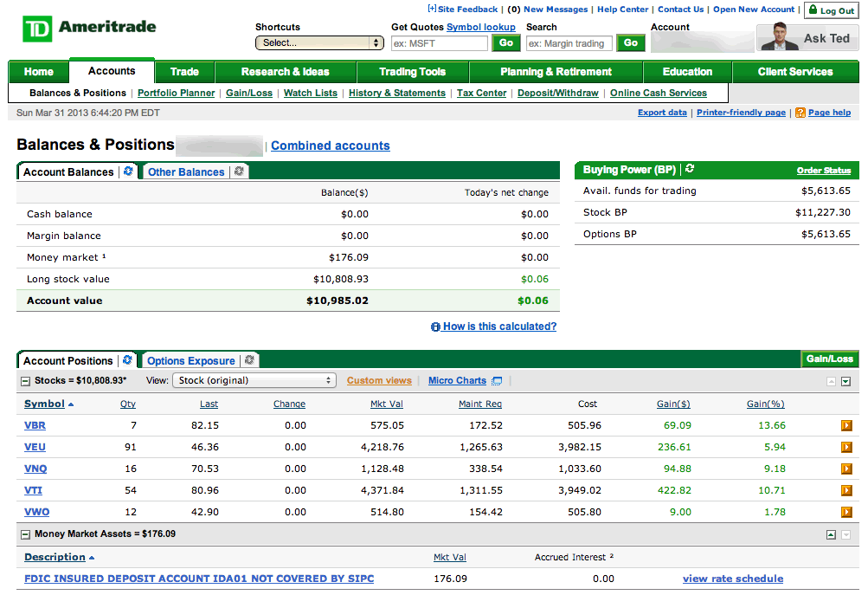868x595 pixels.
Task: Click view rate schedule link
Action: click(733, 579)
